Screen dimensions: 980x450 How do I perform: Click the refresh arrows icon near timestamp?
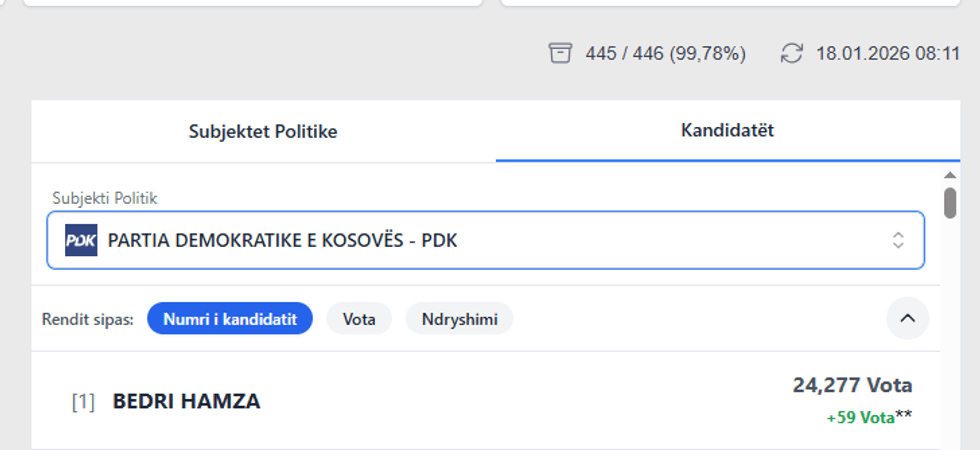point(792,53)
